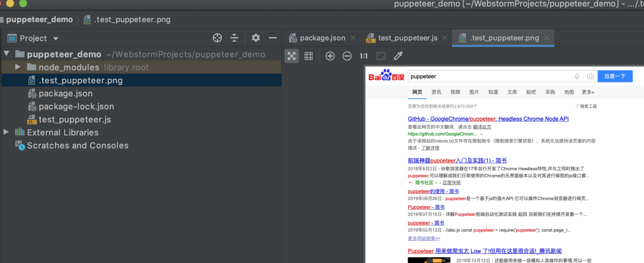The image size is (644, 263).
Task: Open Project panel settings gear
Action: click(256, 38)
